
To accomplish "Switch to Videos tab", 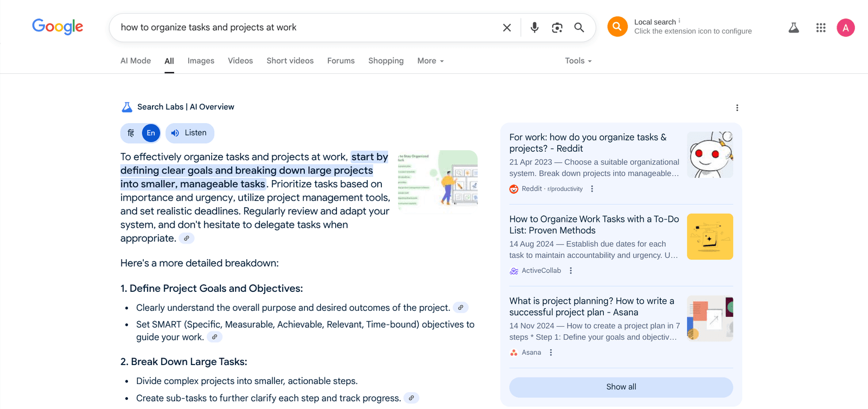I will click(240, 61).
